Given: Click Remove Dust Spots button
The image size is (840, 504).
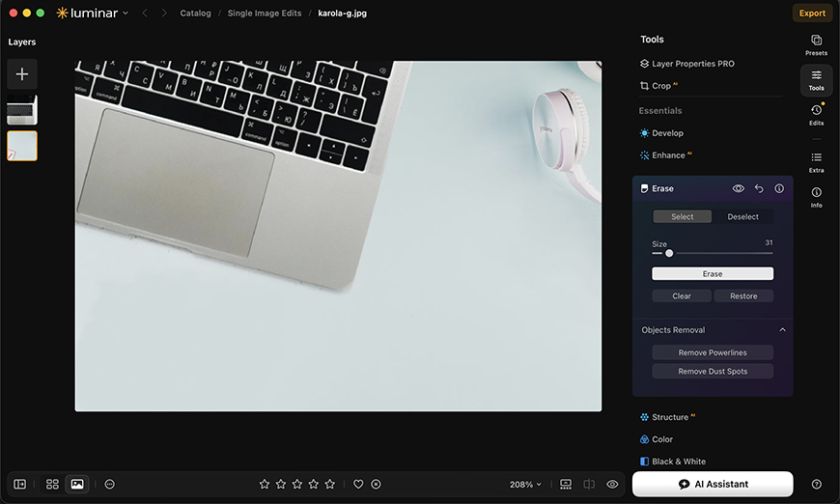Looking at the screenshot, I should [x=713, y=371].
